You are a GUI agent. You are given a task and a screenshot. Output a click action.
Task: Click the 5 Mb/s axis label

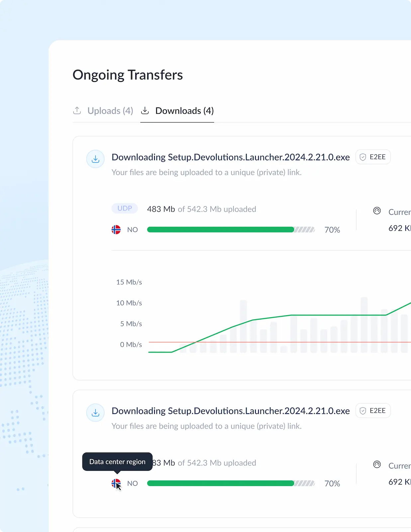point(131,324)
